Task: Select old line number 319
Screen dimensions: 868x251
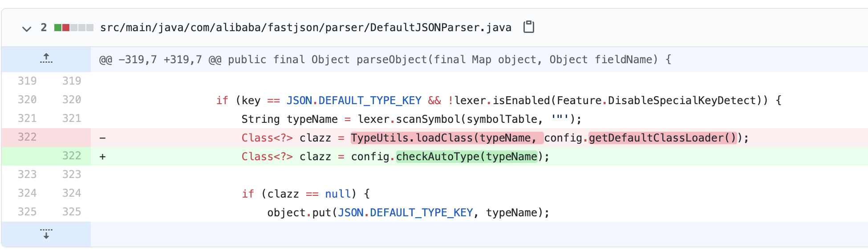Action: pyautogui.click(x=27, y=81)
